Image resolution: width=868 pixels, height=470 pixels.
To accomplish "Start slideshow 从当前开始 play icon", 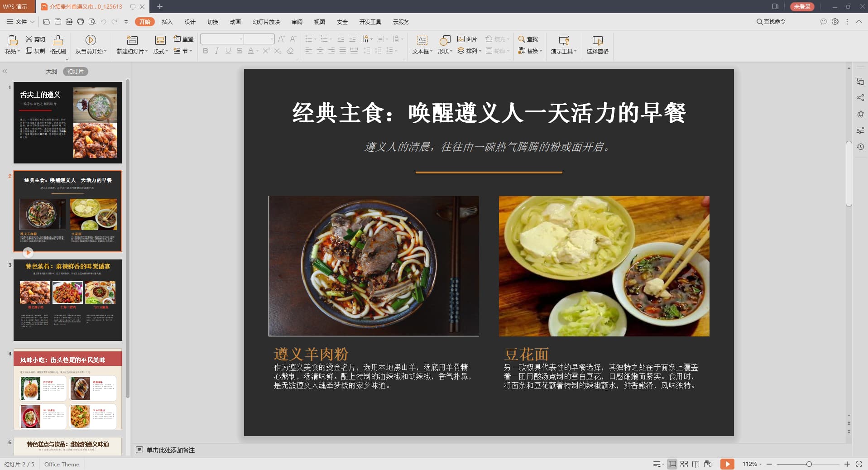I will pos(91,40).
